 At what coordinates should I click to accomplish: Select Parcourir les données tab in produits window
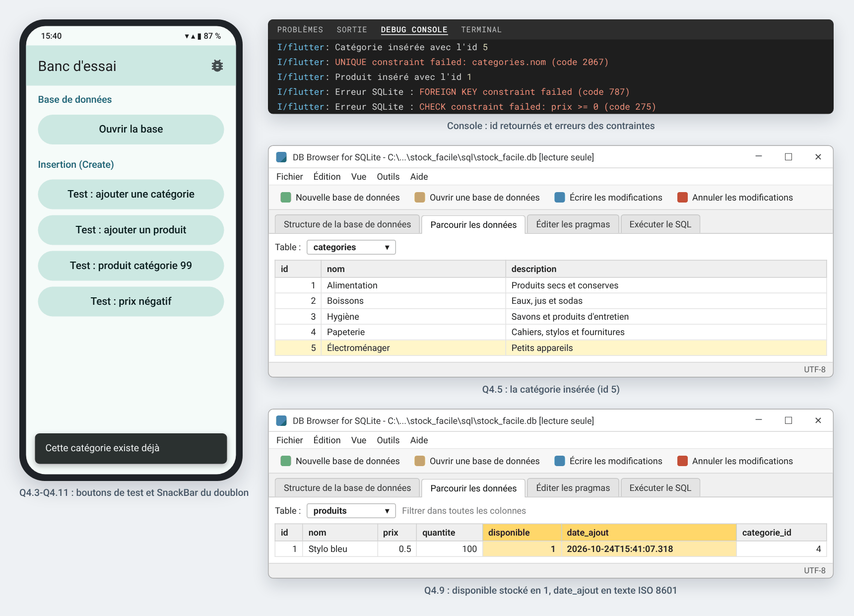[473, 488]
